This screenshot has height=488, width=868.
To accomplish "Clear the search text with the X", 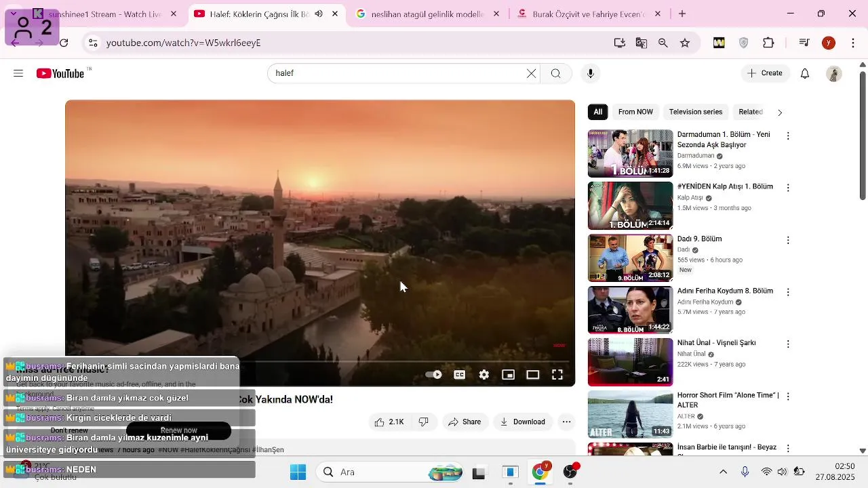I will point(531,73).
